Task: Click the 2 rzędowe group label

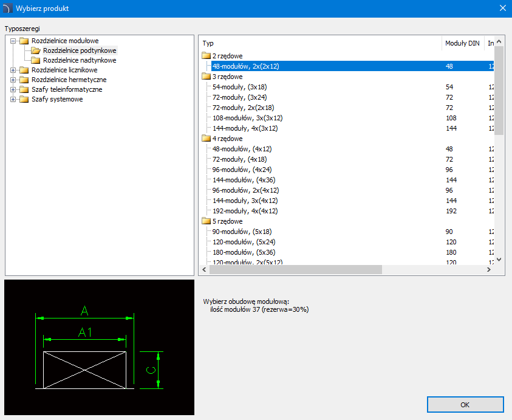Action: pyautogui.click(x=228, y=56)
